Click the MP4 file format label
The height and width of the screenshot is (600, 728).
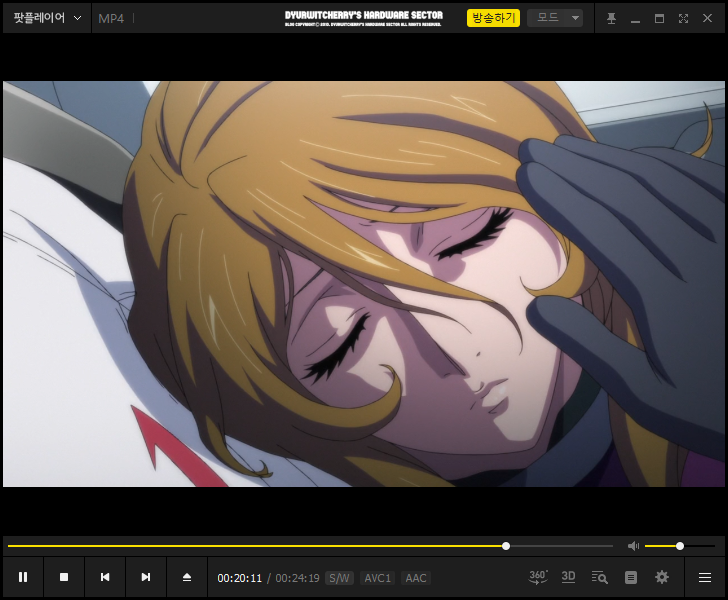tap(111, 19)
